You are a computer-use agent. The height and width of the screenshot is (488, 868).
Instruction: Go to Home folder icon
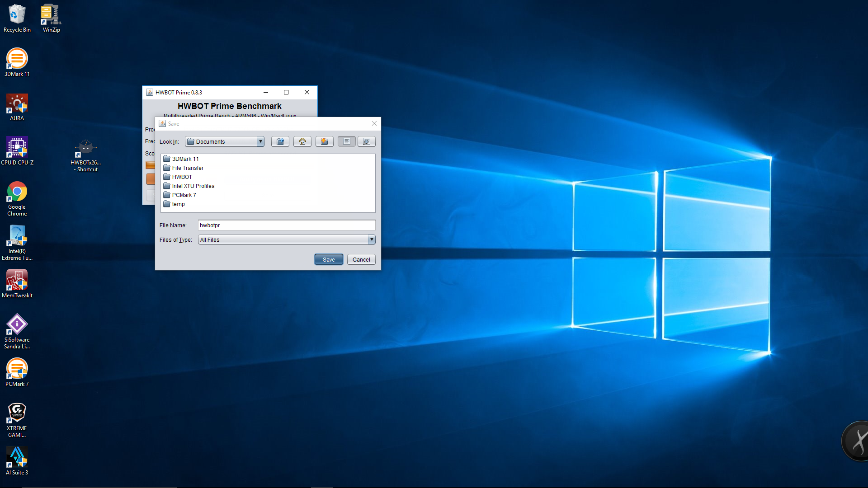coord(302,141)
